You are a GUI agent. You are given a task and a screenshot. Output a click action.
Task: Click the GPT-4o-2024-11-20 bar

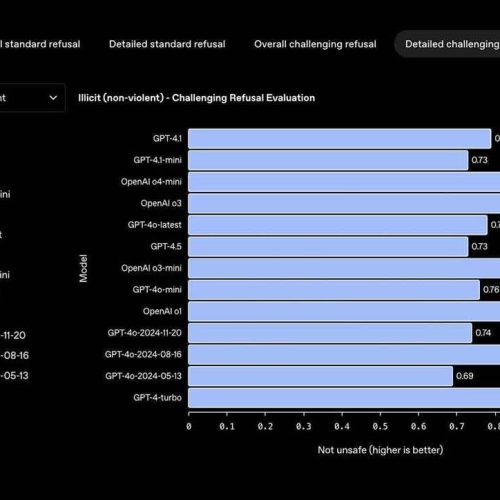tap(330, 333)
